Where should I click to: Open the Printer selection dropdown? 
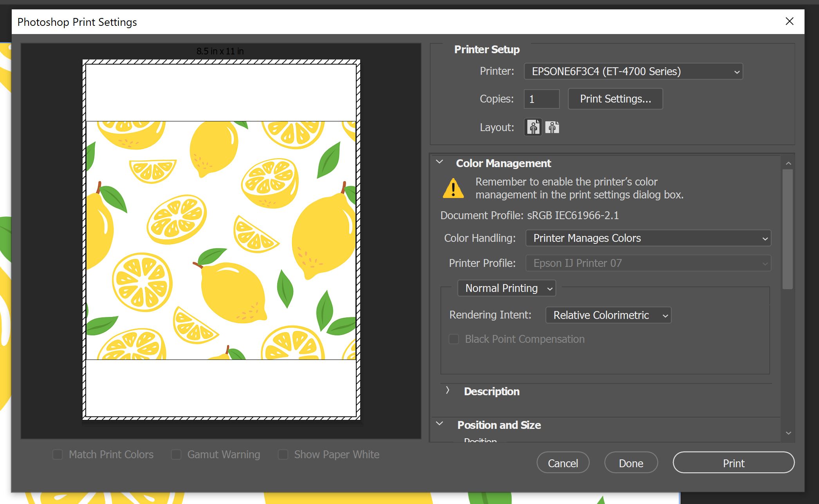[633, 71]
